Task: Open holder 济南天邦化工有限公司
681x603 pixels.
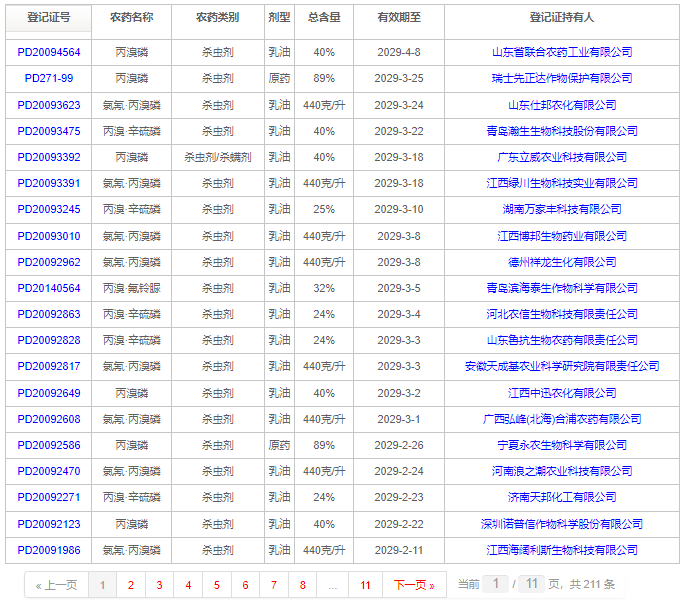Action: [562, 498]
